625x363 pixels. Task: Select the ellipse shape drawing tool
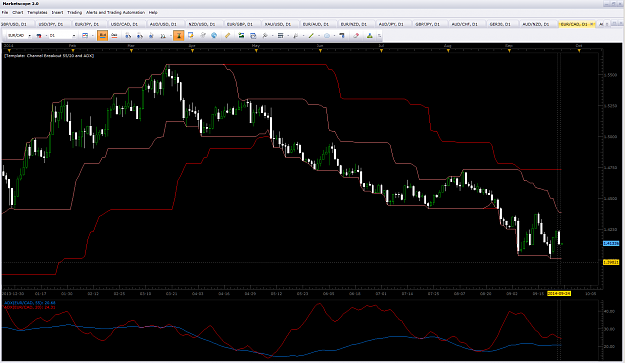pos(327,36)
